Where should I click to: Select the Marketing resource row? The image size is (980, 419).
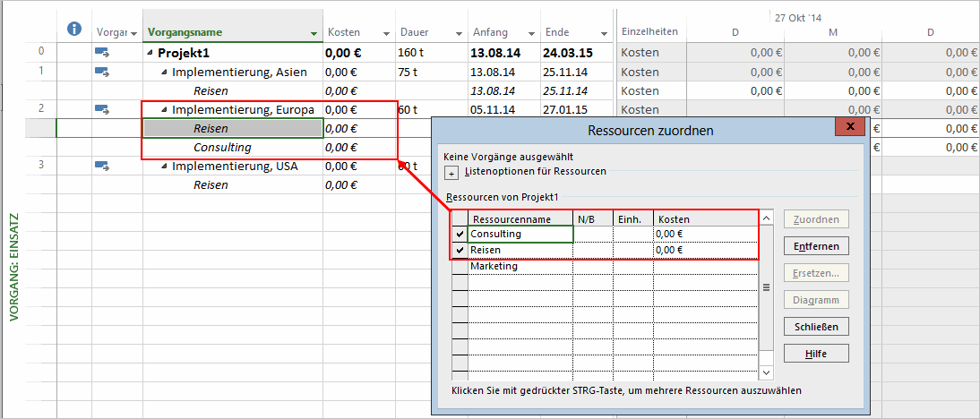pyautogui.click(x=520, y=267)
